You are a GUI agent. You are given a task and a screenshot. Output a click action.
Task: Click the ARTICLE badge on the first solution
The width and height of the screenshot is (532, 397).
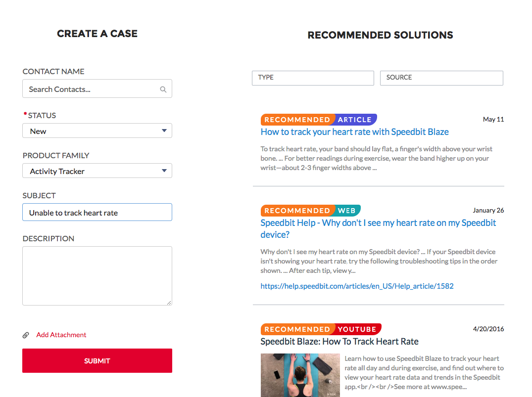[x=355, y=119]
